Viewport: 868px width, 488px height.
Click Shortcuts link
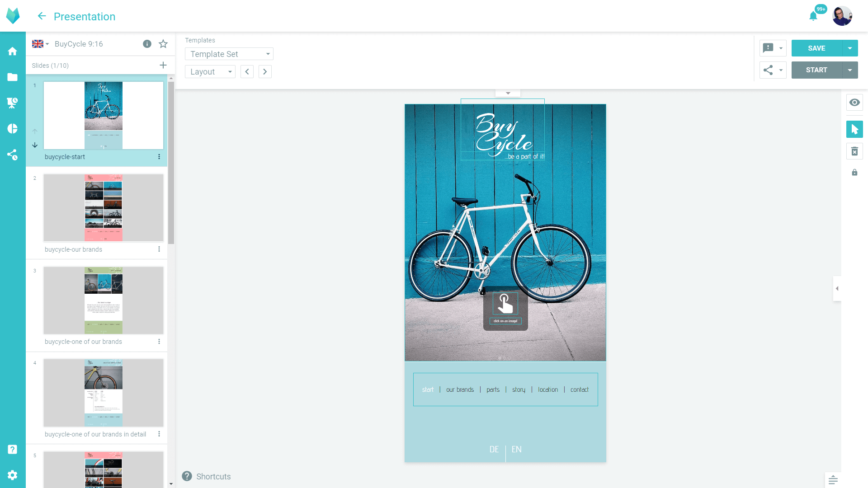[213, 476]
